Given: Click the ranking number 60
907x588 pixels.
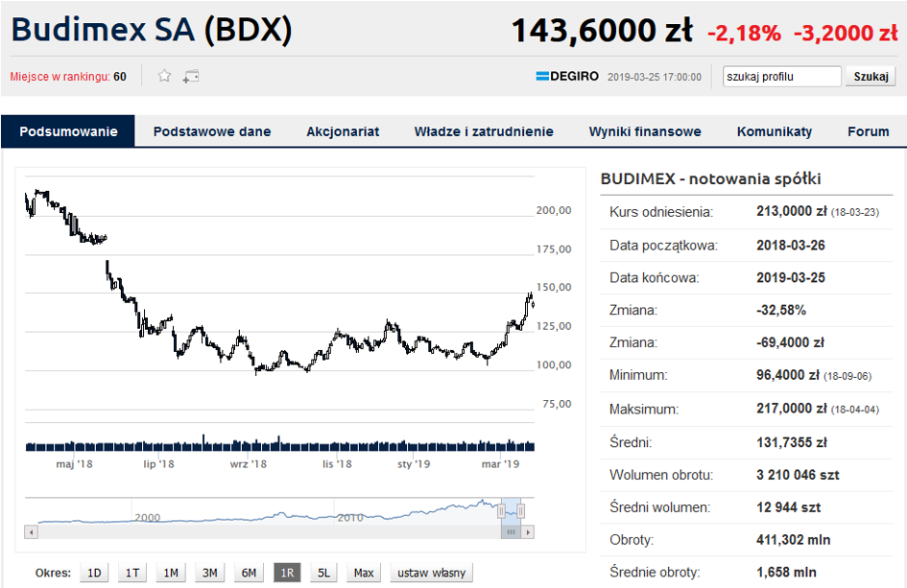Looking at the screenshot, I should coord(120,77).
